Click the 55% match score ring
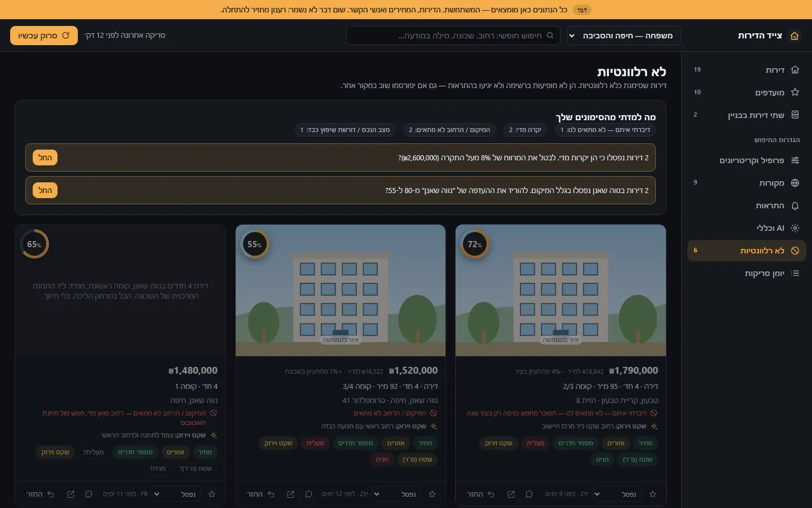812x508 pixels. point(254,244)
